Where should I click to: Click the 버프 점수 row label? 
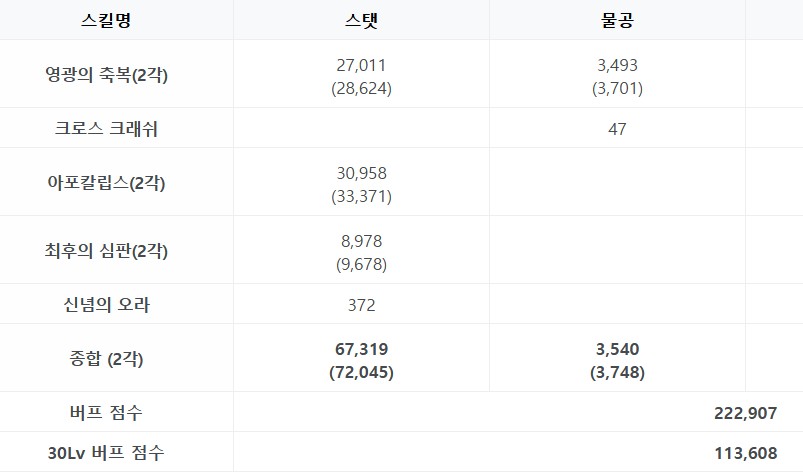pos(106,413)
